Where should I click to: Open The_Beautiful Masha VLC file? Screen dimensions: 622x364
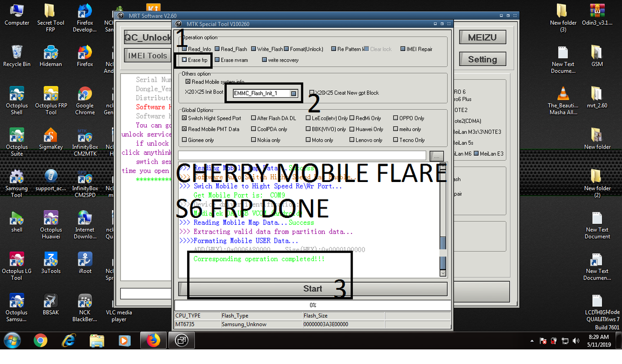pos(563,100)
